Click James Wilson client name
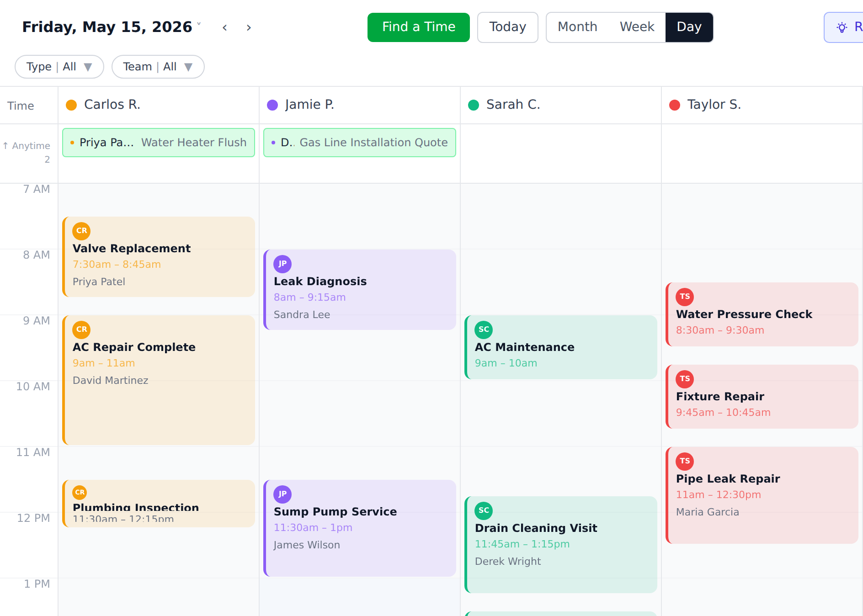863x616 pixels. (307, 545)
